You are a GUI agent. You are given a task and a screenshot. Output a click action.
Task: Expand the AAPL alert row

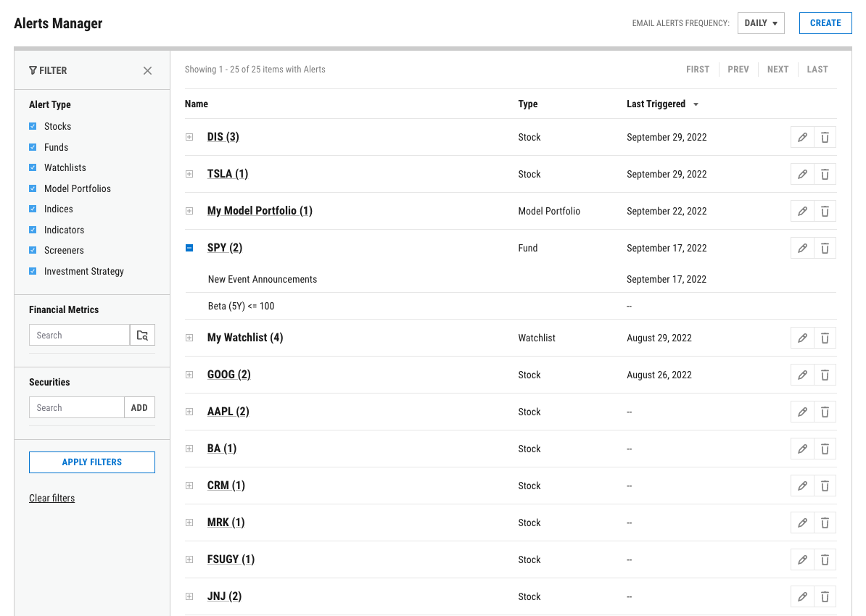(x=189, y=412)
